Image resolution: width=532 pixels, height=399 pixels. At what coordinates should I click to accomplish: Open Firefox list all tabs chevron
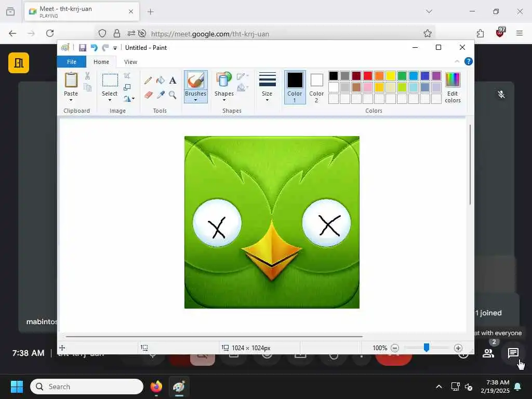(429, 11)
